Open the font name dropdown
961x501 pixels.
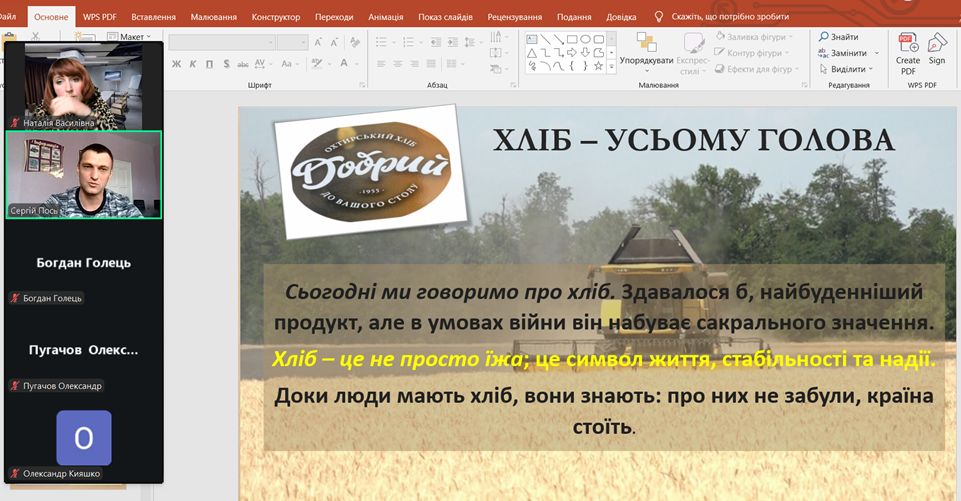click(269, 42)
